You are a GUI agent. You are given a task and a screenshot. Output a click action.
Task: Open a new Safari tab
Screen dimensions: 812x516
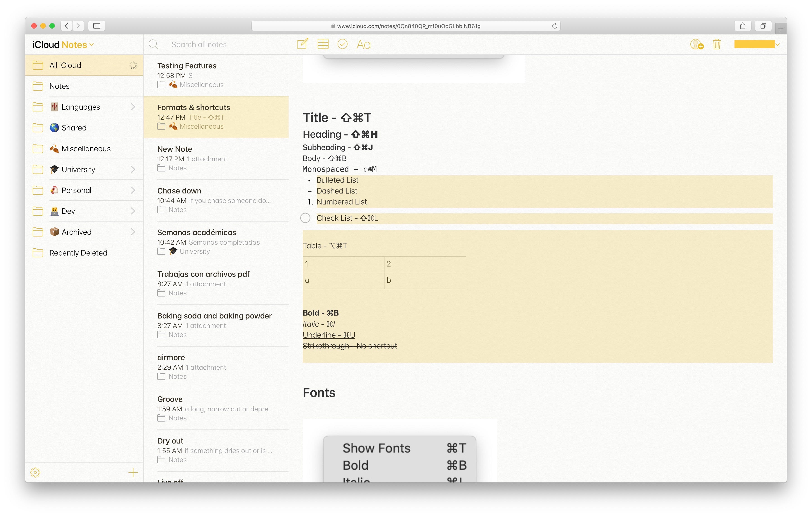(781, 29)
